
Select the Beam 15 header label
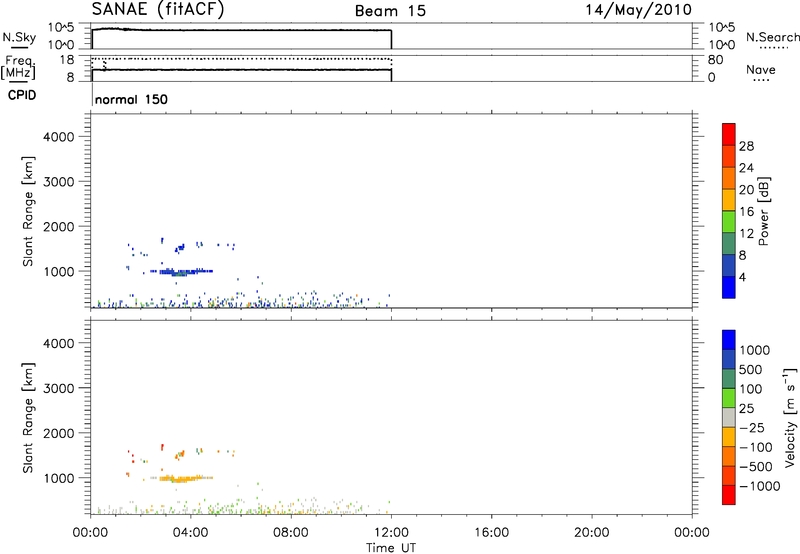(390, 11)
